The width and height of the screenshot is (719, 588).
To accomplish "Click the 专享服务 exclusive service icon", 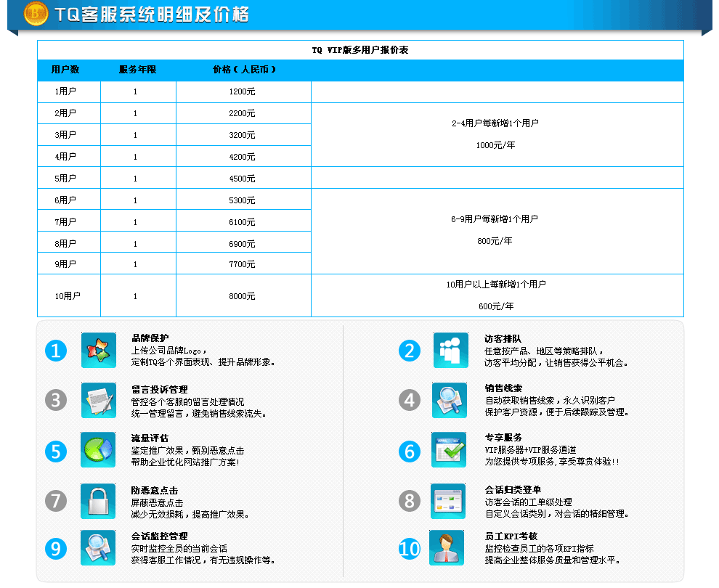I will click(x=450, y=451).
